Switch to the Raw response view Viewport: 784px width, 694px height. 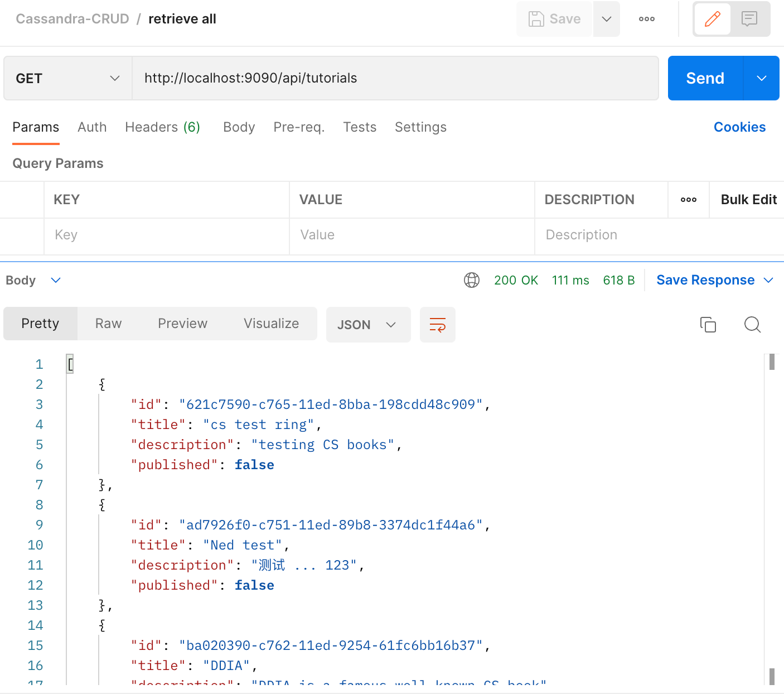[x=108, y=324]
